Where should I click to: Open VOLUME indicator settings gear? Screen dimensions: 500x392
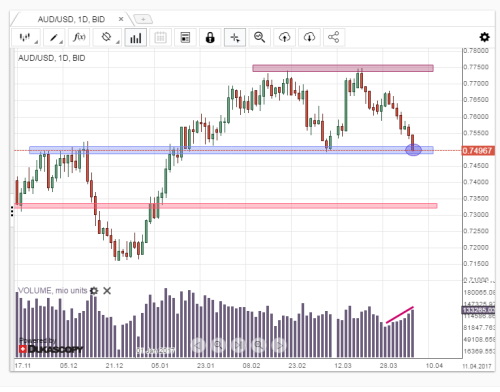pyautogui.click(x=94, y=291)
